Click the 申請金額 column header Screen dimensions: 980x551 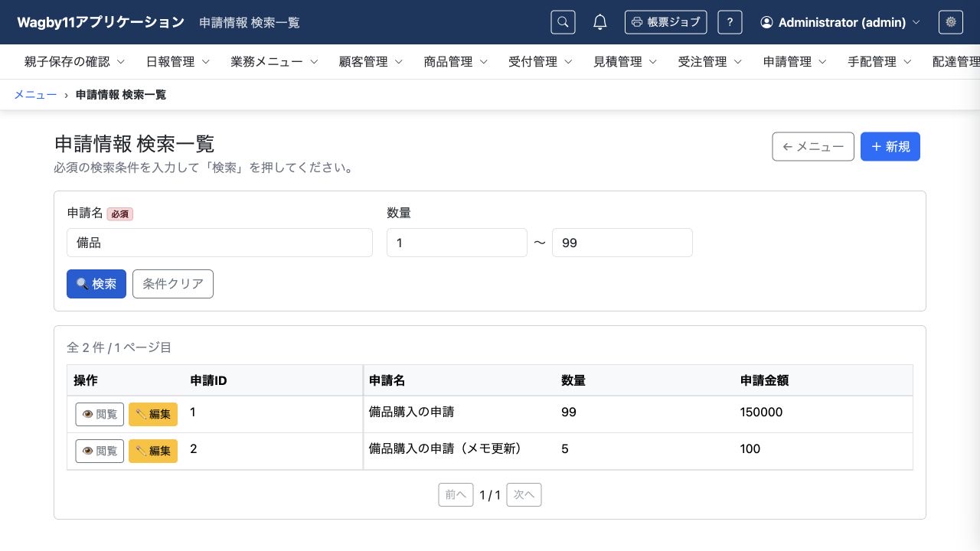click(x=824, y=380)
